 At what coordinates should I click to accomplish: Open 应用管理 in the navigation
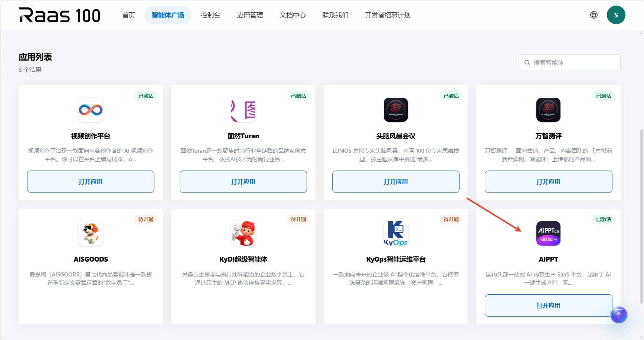click(x=250, y=15)
